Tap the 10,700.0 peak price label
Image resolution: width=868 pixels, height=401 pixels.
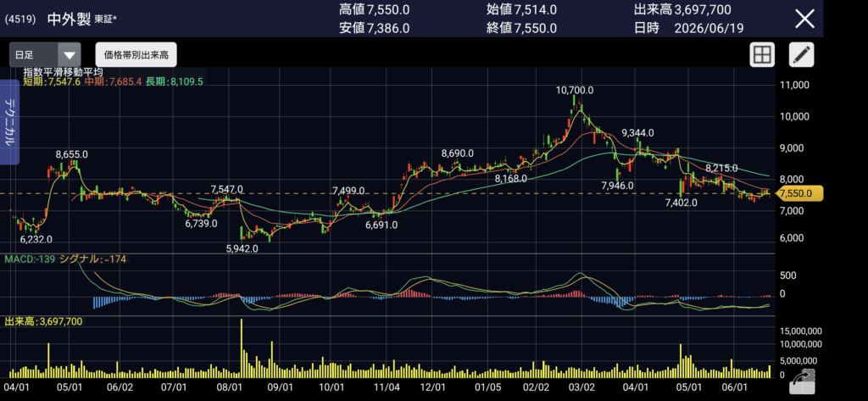pos(576,90)
